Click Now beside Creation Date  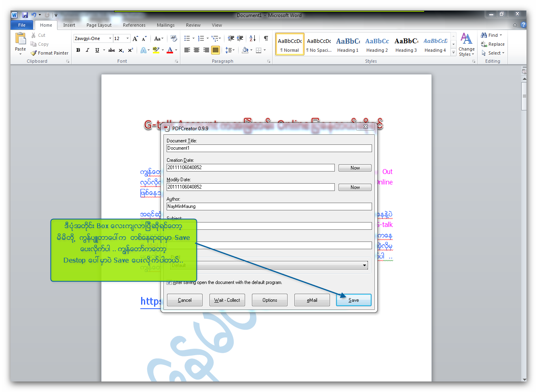pos(355,168)
